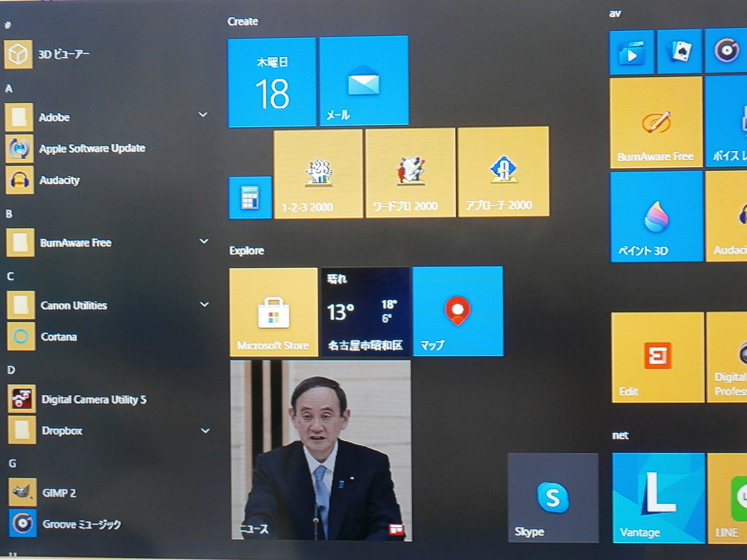The height and width of the screenshot is (560, 747).
Task: Open the calendar tile showing 木曜日 18
Action: tap(272, 82)
